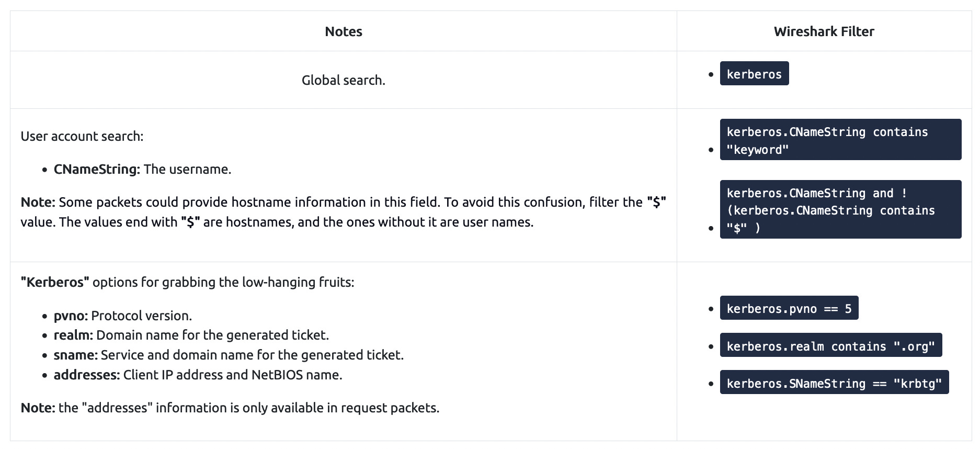
Task: Click the bold "realm:" bullet term
Action: coord(73,335)
